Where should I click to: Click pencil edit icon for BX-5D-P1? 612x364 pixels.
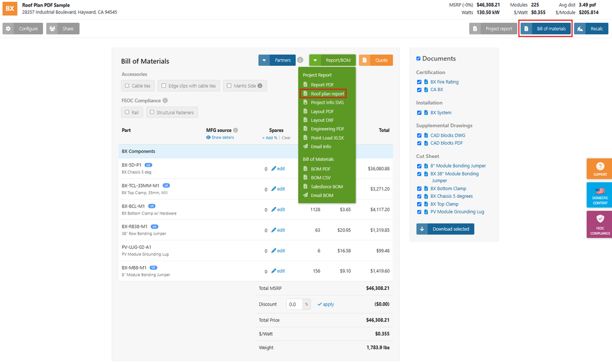pyautogui.click(x=274, y=169)
